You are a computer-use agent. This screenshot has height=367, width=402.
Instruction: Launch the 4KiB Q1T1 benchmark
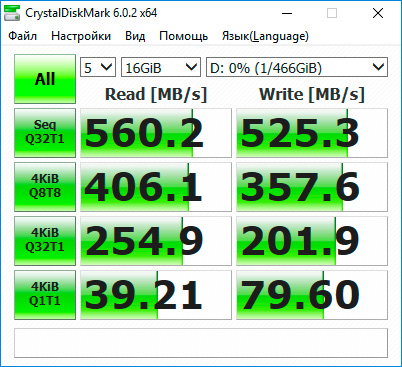pyautogui.click(x=45, y=295)
